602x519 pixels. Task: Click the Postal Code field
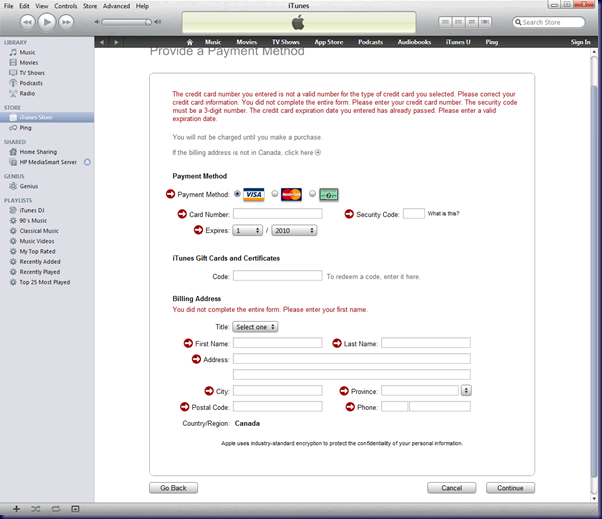point(278,407)
